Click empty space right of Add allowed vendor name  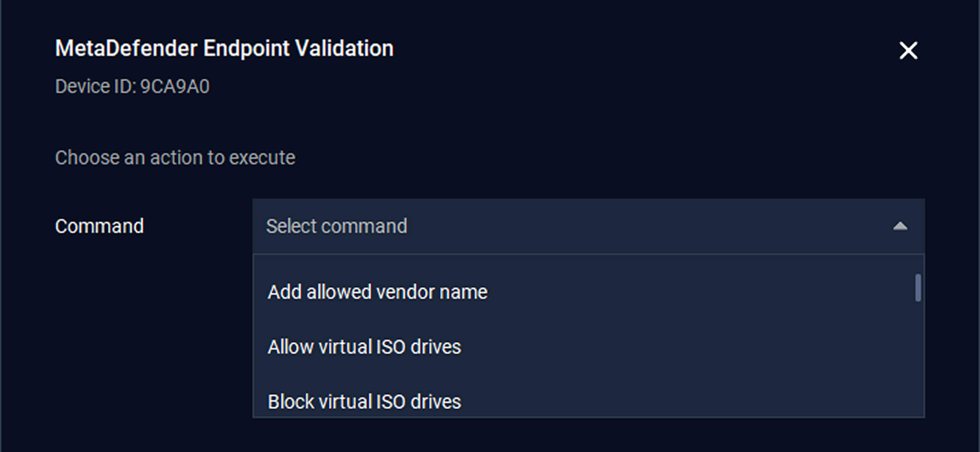(x=687, y=292)
